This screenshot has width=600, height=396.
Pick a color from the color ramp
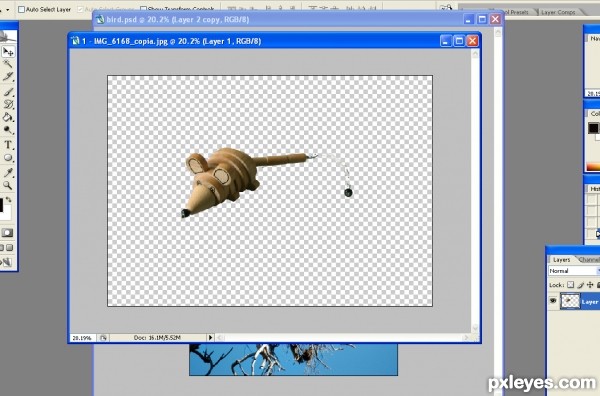(x=593, y=167)
